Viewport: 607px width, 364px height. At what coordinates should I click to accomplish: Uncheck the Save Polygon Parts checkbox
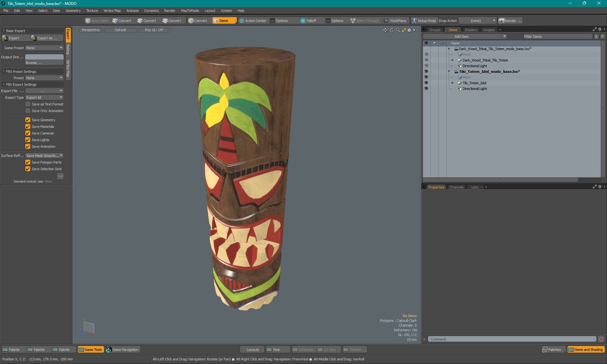point(28,162)
